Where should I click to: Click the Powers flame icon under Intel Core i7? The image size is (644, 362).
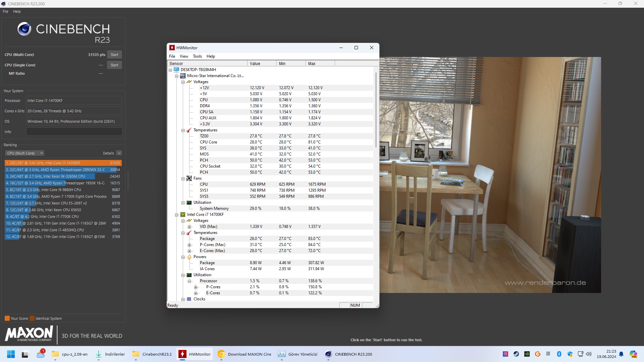click(189, 257)
